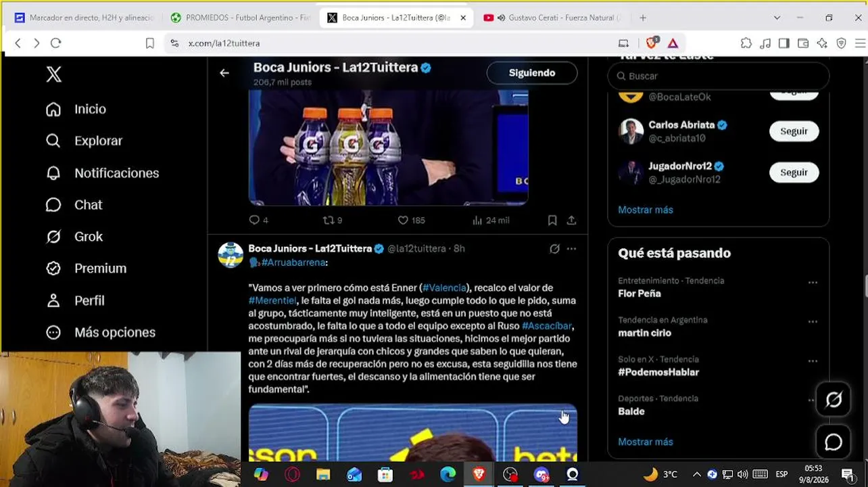Open the Brave Wallet
This screenshot has height=487, width=868.
[x=803, y=43]
